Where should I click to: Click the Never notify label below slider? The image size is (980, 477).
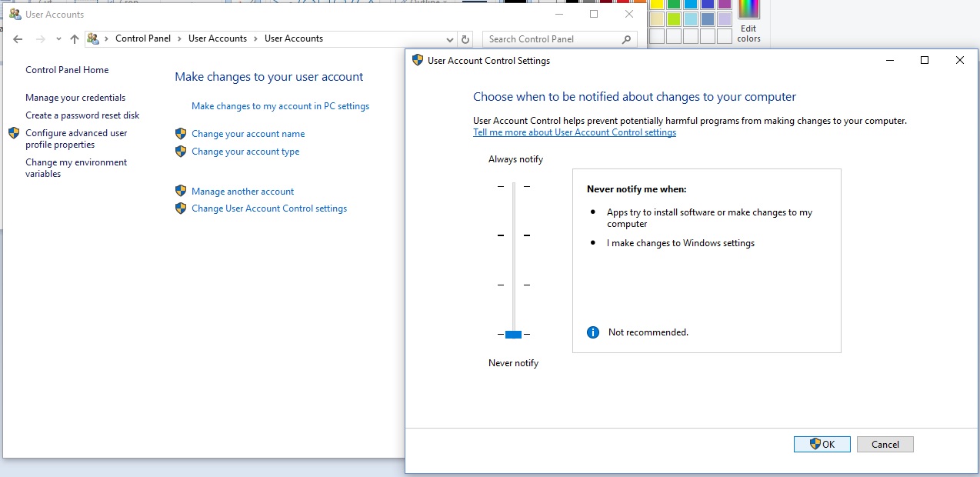coord(513,363)
